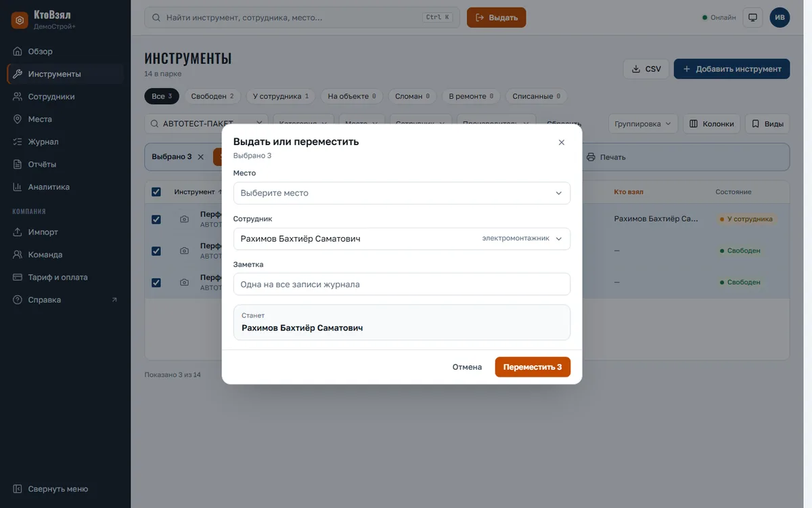Open Тариф и оплата page

[65, 277]
